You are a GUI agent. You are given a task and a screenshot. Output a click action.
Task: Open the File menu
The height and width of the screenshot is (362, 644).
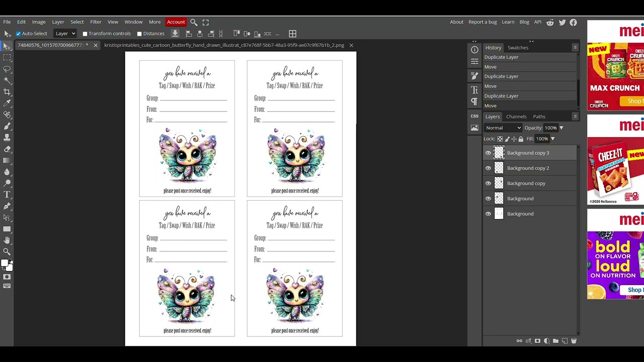coord(7,22)
